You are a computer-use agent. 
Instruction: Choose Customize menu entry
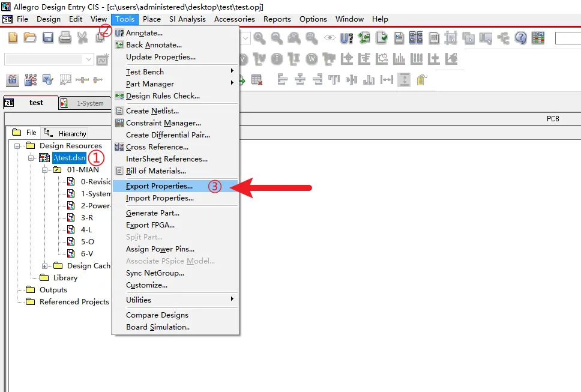[175, 285]
